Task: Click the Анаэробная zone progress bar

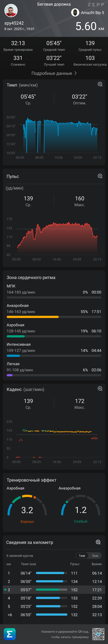Action: click(54, 317)
